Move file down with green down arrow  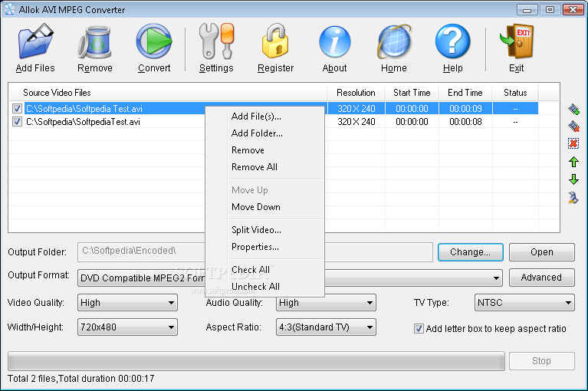pyautogui.click(x=573, y=179)
